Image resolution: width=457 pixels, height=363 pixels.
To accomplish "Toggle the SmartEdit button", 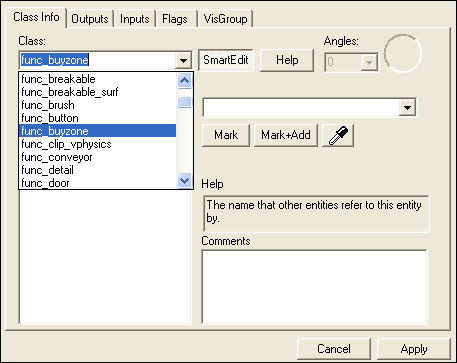I will click(226, 60).
